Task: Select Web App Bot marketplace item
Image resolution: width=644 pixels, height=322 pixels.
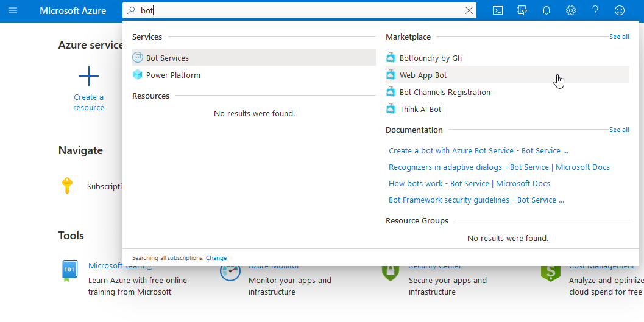Action: click(x=423, y=75)
